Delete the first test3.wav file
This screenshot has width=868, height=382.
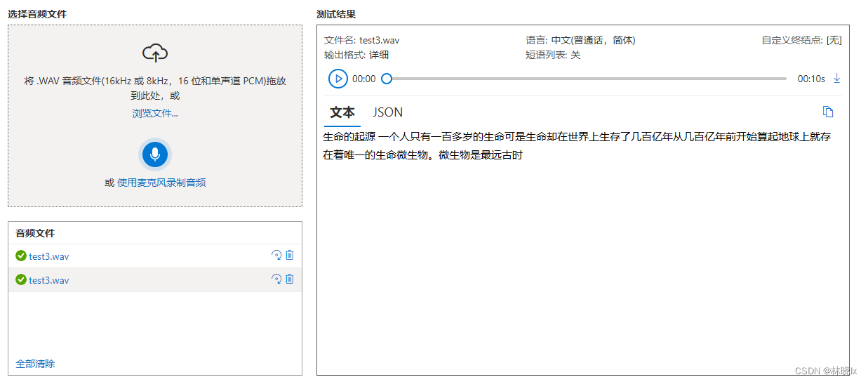coord(290,256)
